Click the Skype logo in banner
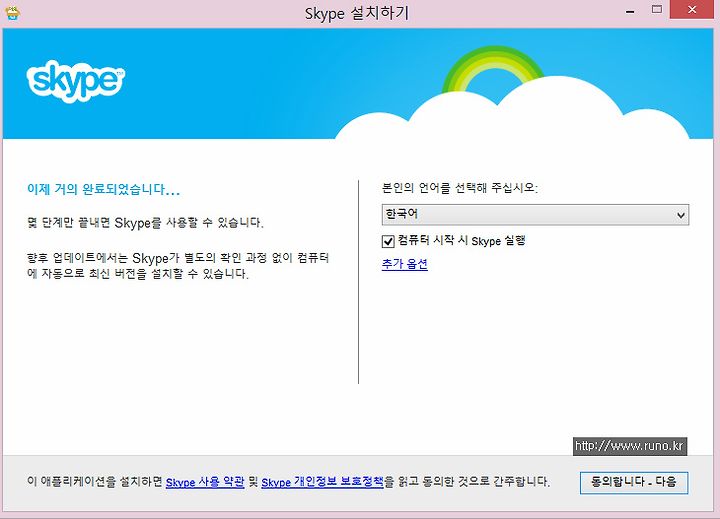 click(x=76, y=81)
